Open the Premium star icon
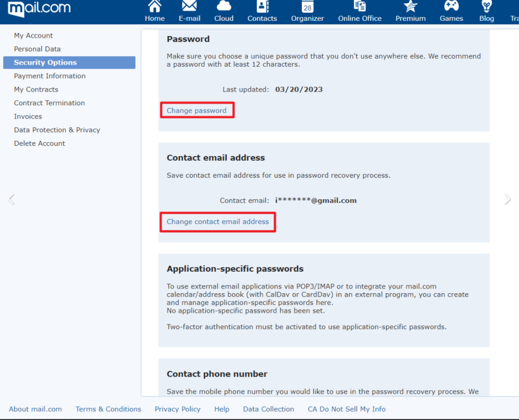This screenshot has height=420, width=519. click(410, 6)
